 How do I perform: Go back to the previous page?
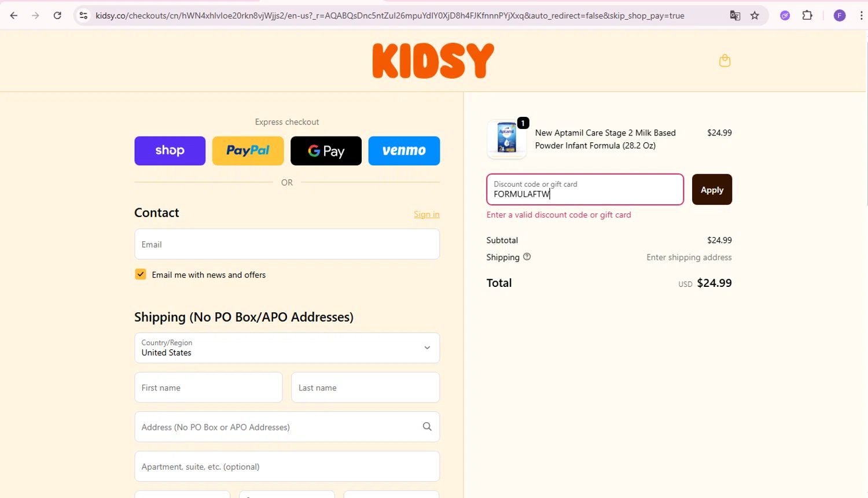(14, 16)
